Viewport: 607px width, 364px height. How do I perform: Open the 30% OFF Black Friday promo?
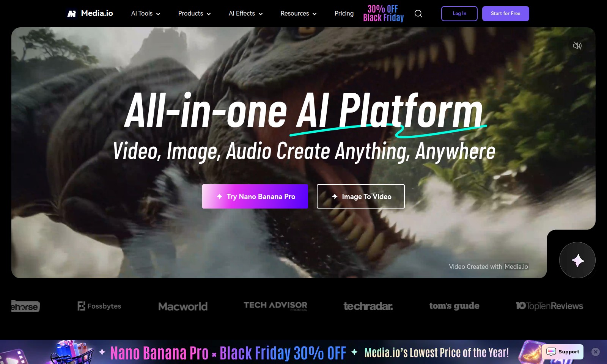click(384, 13)
